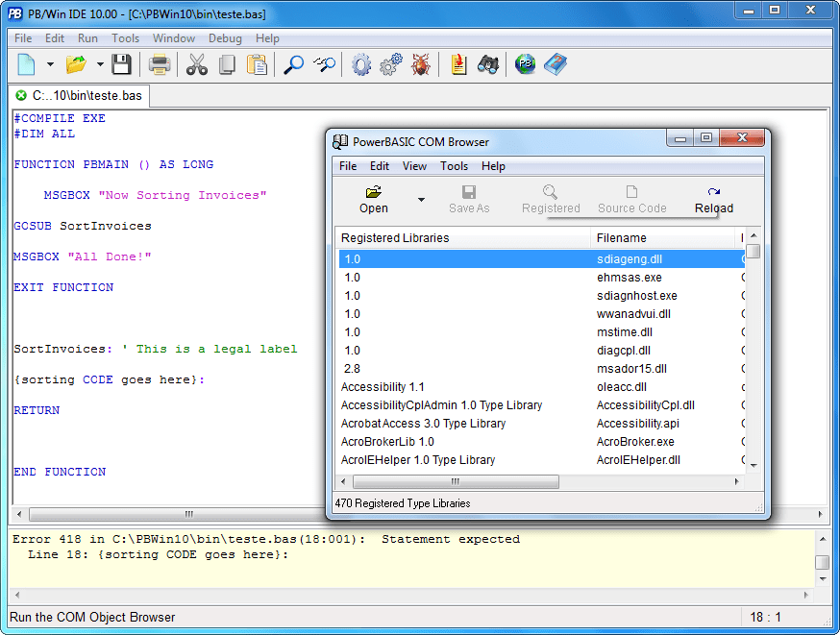The height and width of the screenshot is (635, 840).
Task: Click the Paste clipboard icon
Action: click(x=256, y=63)
